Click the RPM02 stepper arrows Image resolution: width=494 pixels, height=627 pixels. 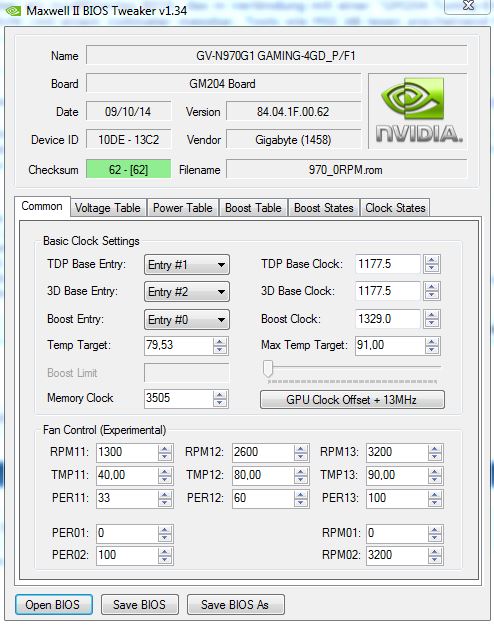[x=435, y=556]
